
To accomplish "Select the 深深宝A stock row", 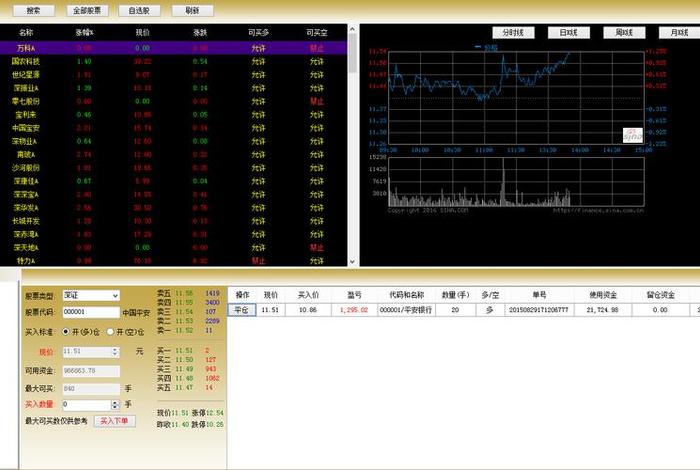I will (x=173, y=195).
